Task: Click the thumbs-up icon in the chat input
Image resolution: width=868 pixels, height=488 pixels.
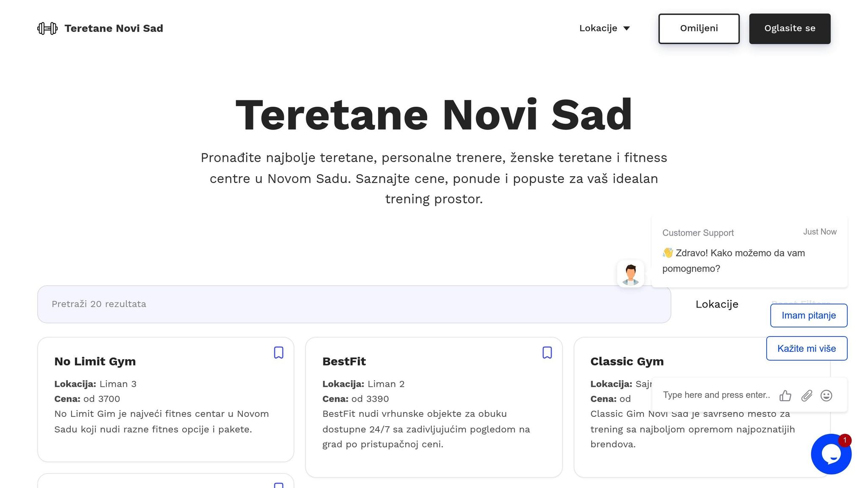Action: pyautogui.click(x=786, y=395)
